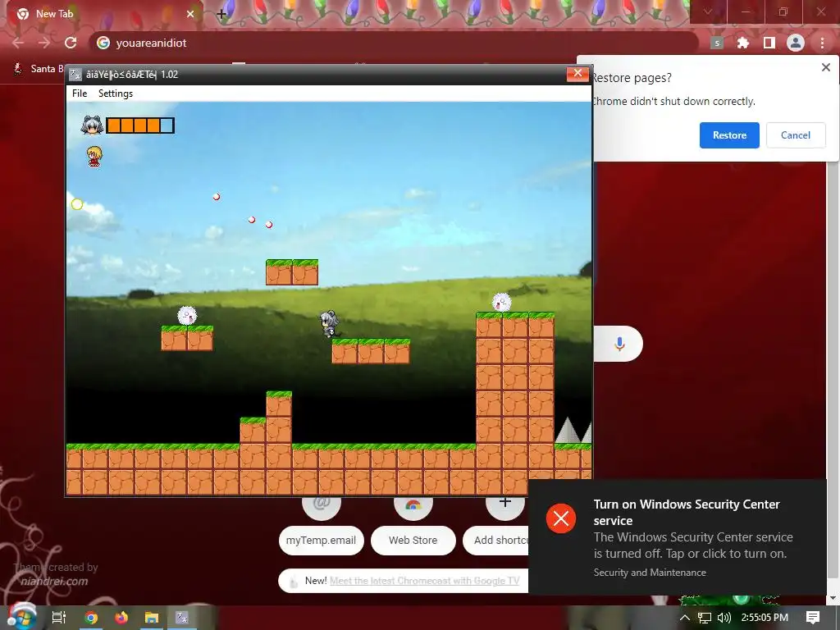Click the red X security alert icon
This screenshot has height=630, width=840.
pos(561,518)
